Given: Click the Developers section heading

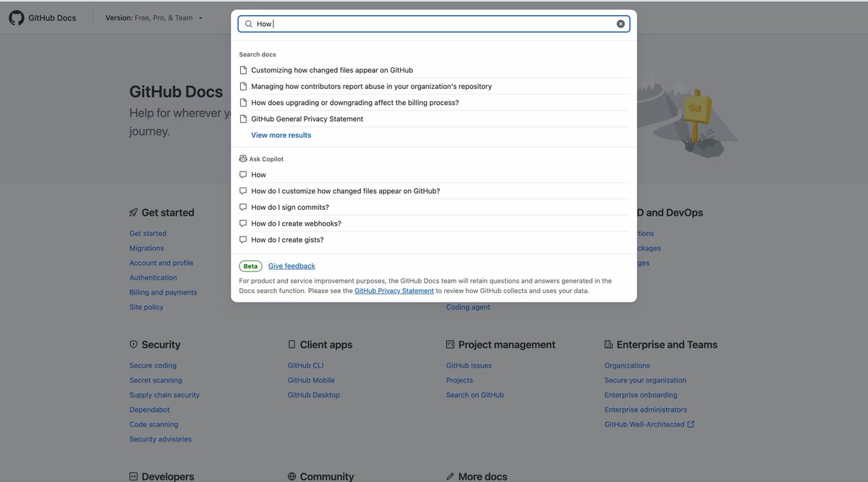Looking at the screenshot, I should pyautogui.click(x=168, y=476).
